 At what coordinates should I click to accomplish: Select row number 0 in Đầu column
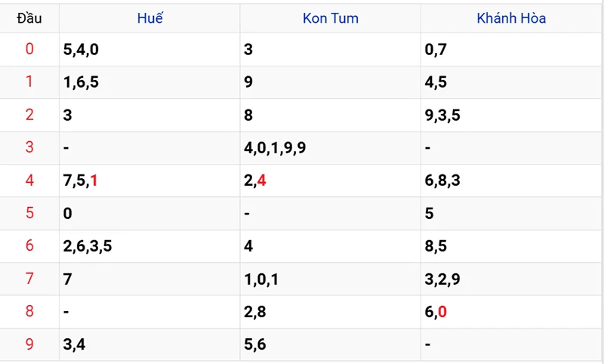tap(29, 50)
